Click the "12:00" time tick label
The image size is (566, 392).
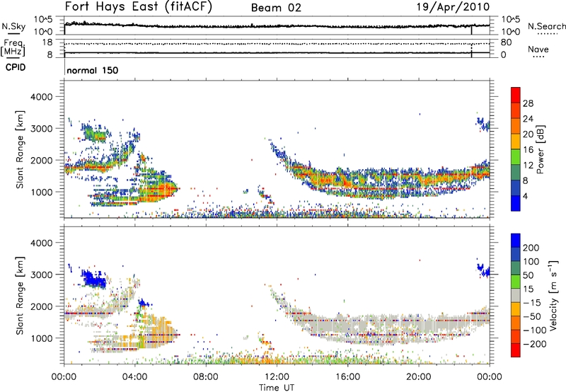coord(277,377)
